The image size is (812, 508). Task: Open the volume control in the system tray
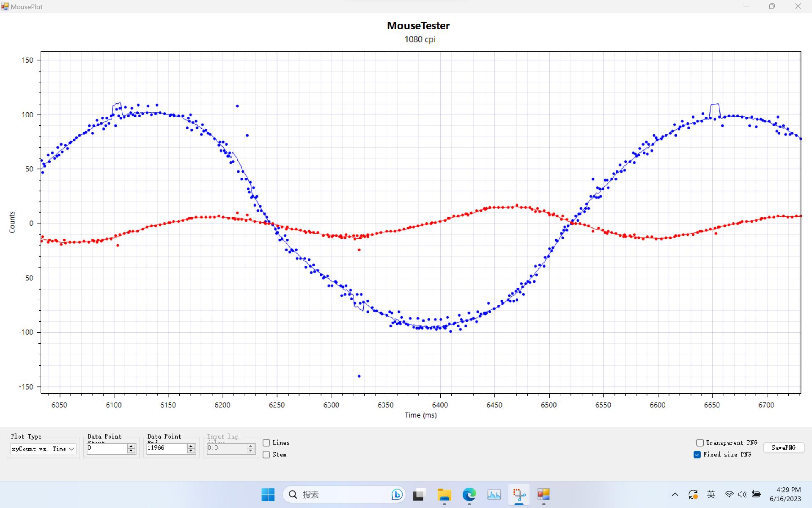[x=742, y=494]
